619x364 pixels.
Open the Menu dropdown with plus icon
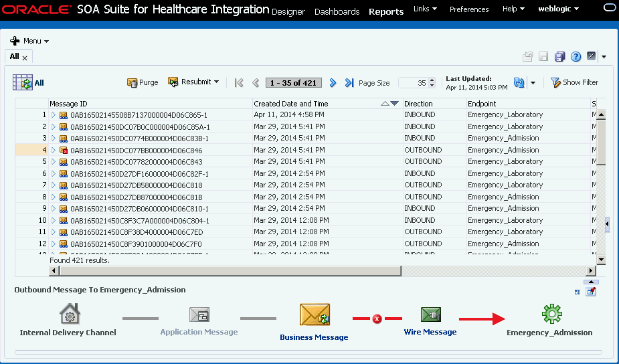29,41
